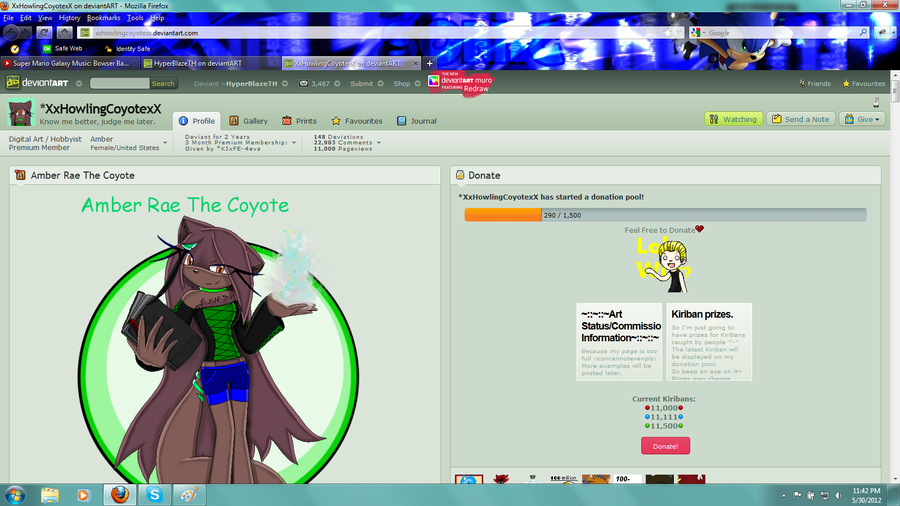This screenshot has width=900, height=506.
Task: Click the Gallery tab icon
Action: click(x=234, y=121)
